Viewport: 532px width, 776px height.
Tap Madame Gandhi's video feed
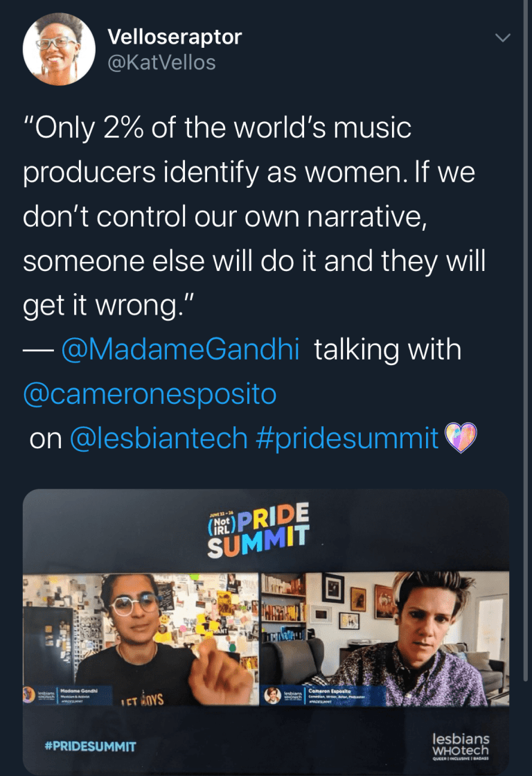point(141,630)
